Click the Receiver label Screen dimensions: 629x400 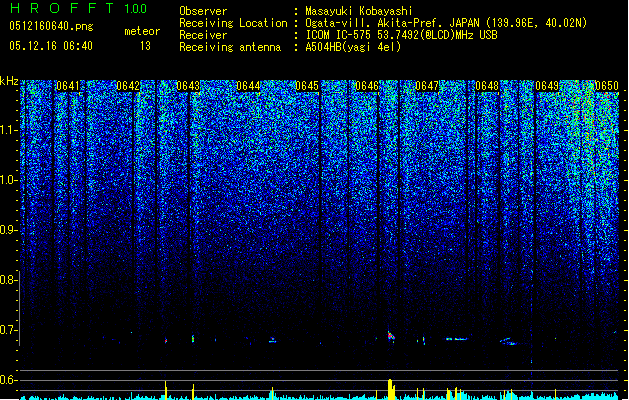(x=203, y=35)
